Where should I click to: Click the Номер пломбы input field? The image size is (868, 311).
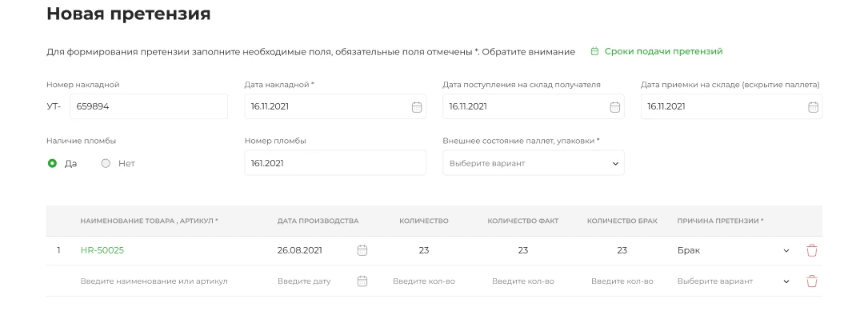coord(335,163)
